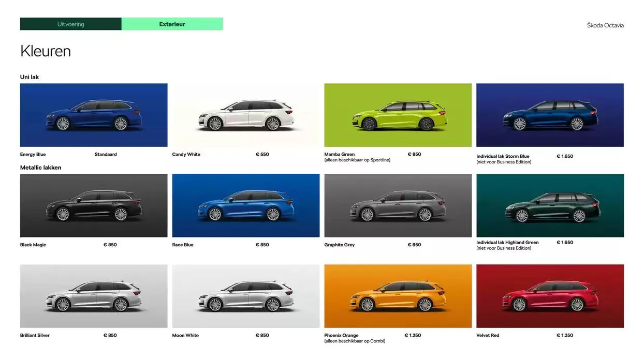
Task: Choose the Mamba Green paint option
Action: [x=398, y=115]
